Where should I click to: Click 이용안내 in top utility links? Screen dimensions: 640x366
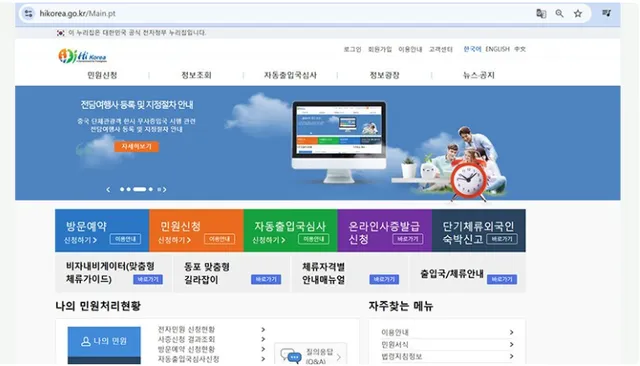pyautogui.click(x=410, y=49)
